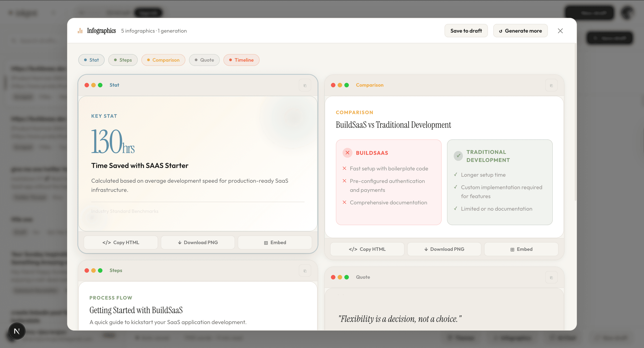Close the Infographics dialog
The width and height of the screenshot is (644, 348).
(561, 31)
